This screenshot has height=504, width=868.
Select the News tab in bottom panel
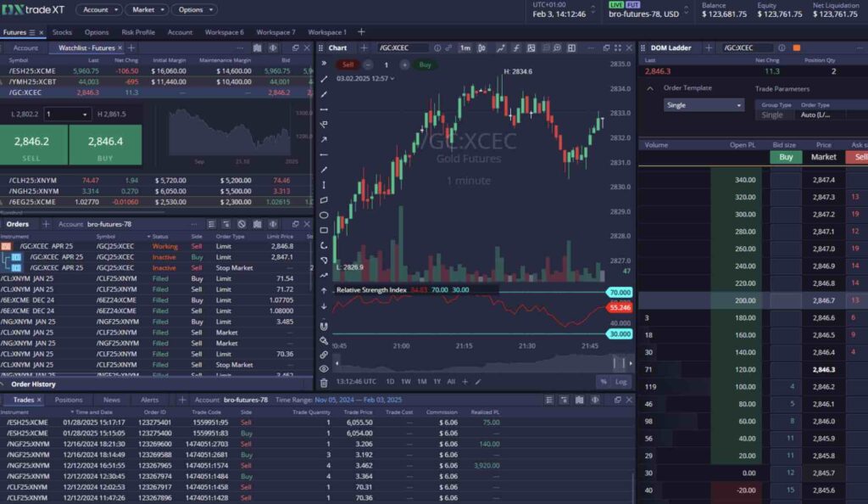[x=111, y=400]
